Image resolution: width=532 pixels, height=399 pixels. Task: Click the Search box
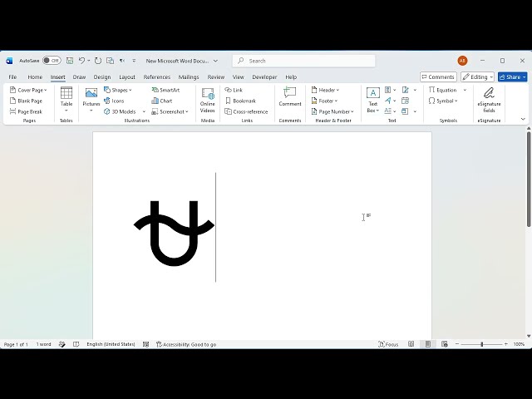click(304, 61)
